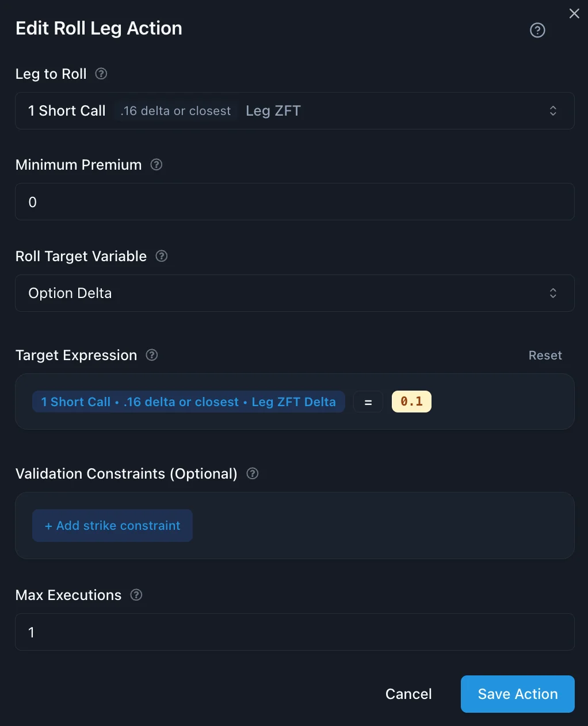Close the Edit Roll Leg Action dialog

[x=574, y=14]
